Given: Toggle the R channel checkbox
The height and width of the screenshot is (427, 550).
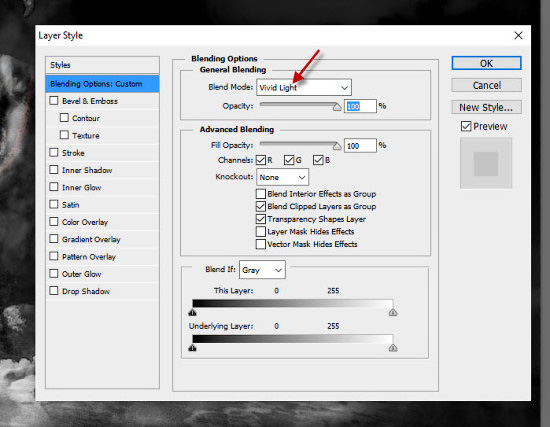Looking at the screenshot, I should click(261, 160).
